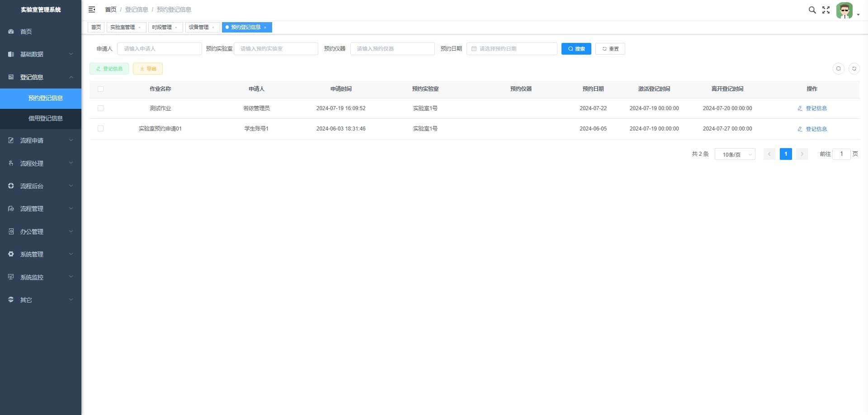Click the 系统监控 monitor icon
The width and height of the screenshot is (868, 415).
11,277
